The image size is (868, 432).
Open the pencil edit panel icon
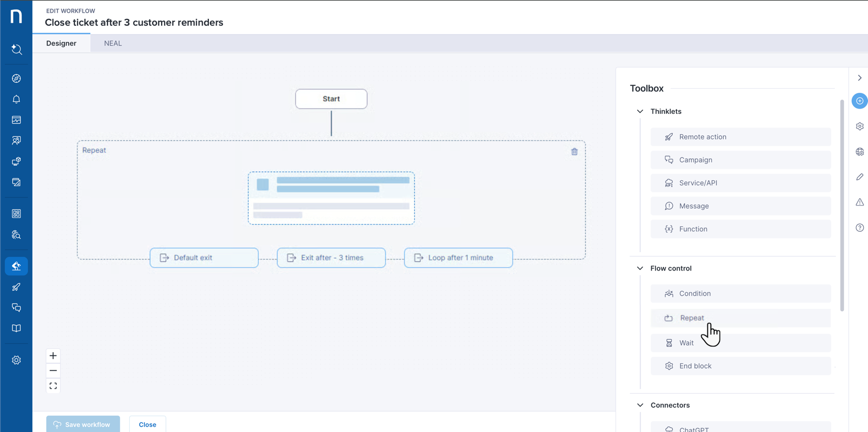(860, 177)
